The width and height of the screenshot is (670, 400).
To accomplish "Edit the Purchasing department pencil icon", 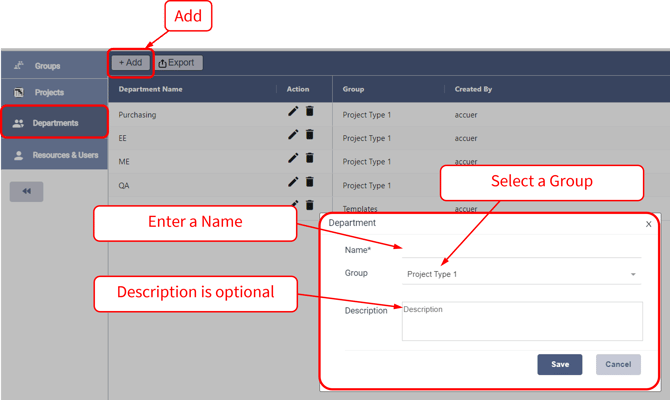I will tap(293, 112).
